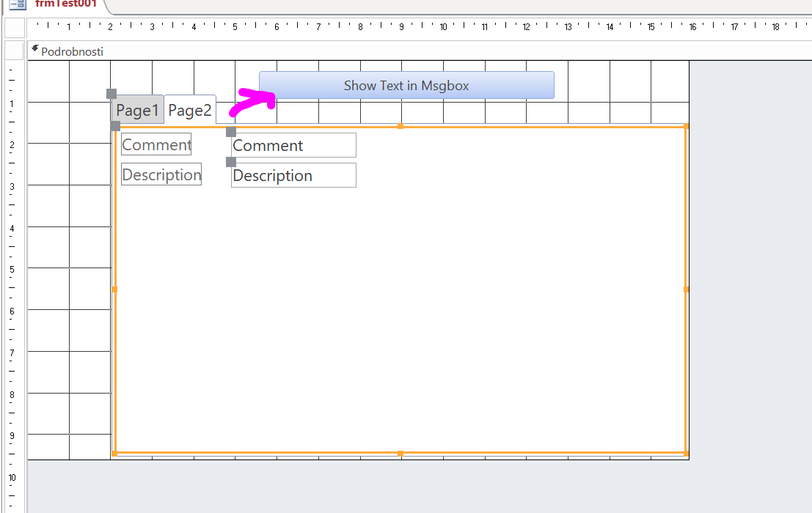This screenshot has height=513, width=812.
Task: Select the Podrobnosti section bar
Action: [420, 51]
